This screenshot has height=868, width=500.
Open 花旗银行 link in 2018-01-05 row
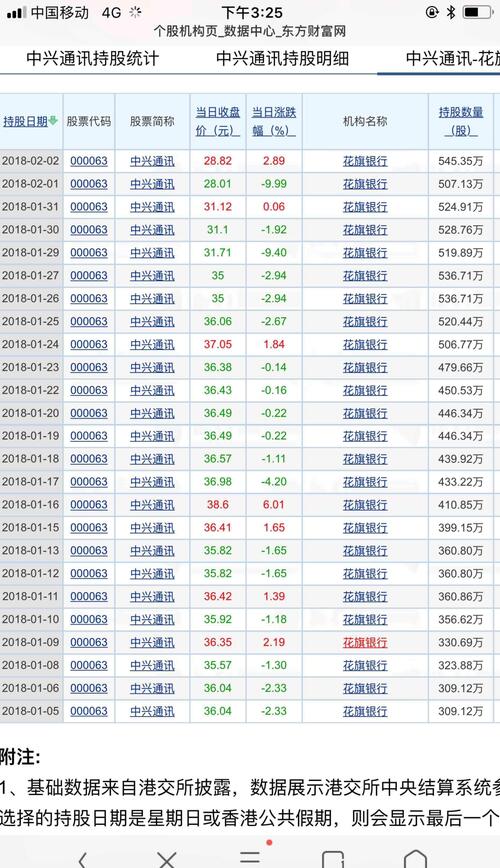click(365, 711)
